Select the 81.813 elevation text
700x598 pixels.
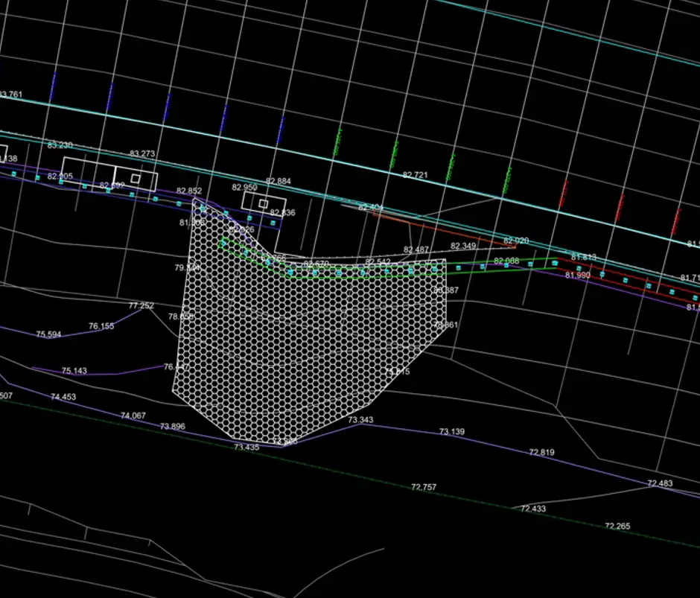(583, 257)
